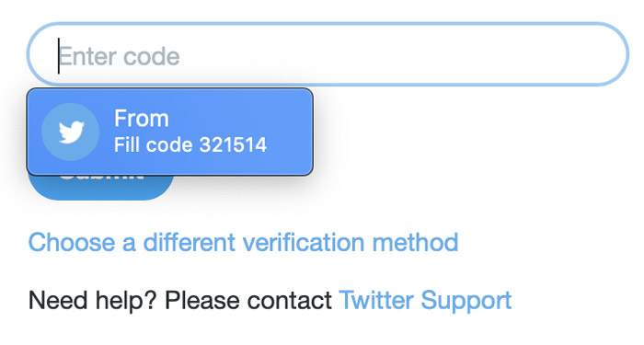Viewport: 644px width, 345px height.
Task: Open Choose a different verification method link
Action: click(243, 242)
